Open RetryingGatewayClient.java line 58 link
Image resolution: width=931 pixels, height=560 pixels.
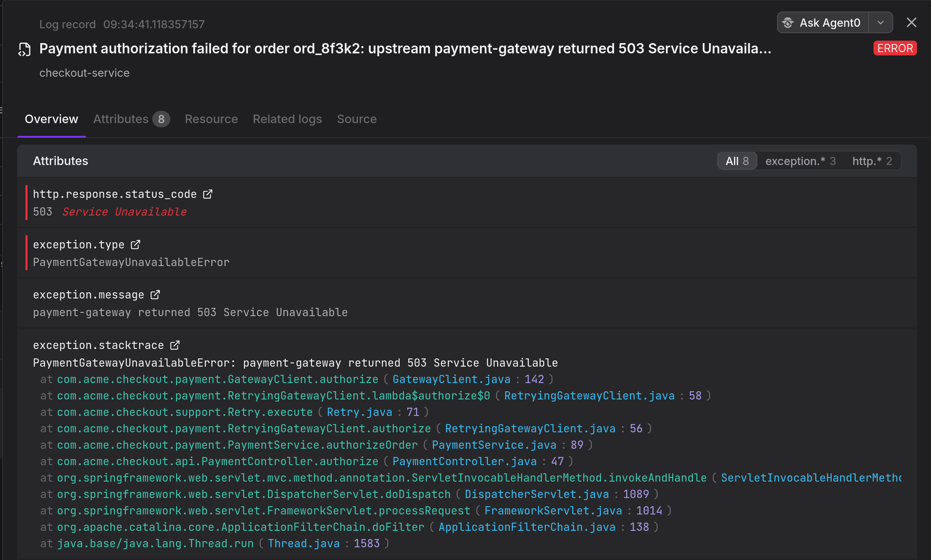[x=589, y=396]
